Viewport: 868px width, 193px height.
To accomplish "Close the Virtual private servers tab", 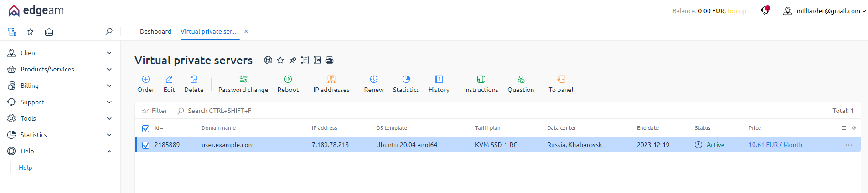I will pyautogui.click(x=246, y=31).
